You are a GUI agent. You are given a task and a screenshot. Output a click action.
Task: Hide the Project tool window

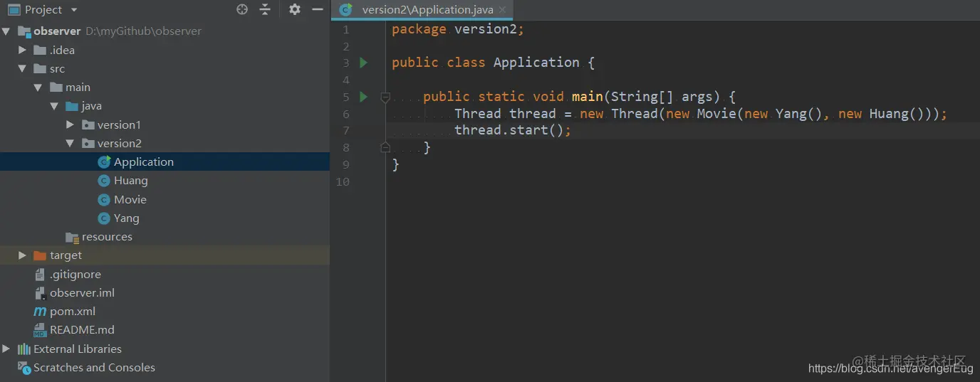(x=318, y=9)
